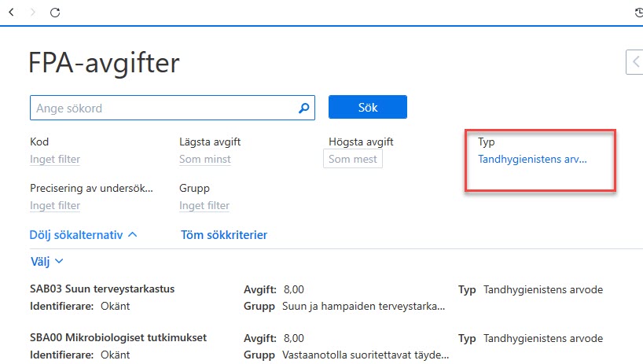Image resolution: width=643 pixels, height=364 pixels.
Task: Set Lägsta avgift 'Som minst' filter
Action: [205, 159]
